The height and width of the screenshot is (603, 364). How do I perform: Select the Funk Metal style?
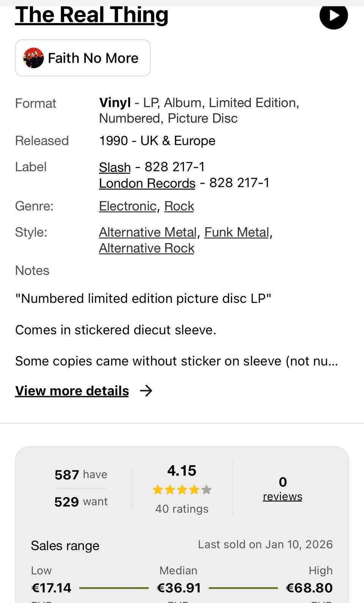click(x=237, y=232)
